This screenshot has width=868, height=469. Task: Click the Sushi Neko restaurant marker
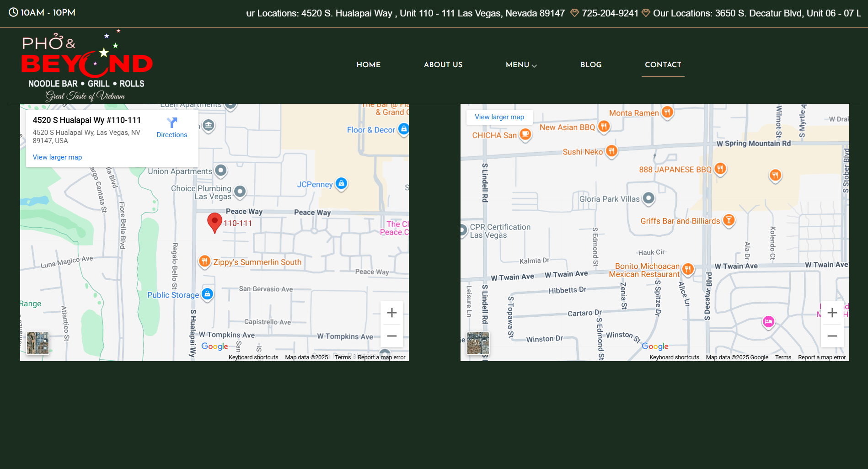611,151
